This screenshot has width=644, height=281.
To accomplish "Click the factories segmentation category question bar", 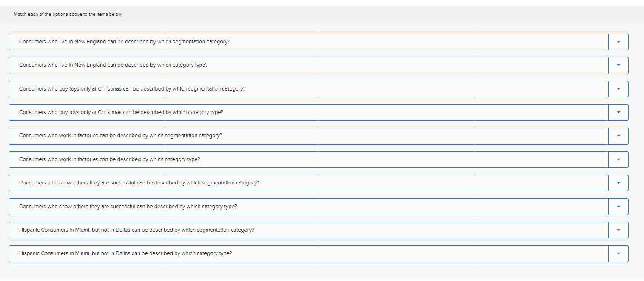I will pos(298,136).
